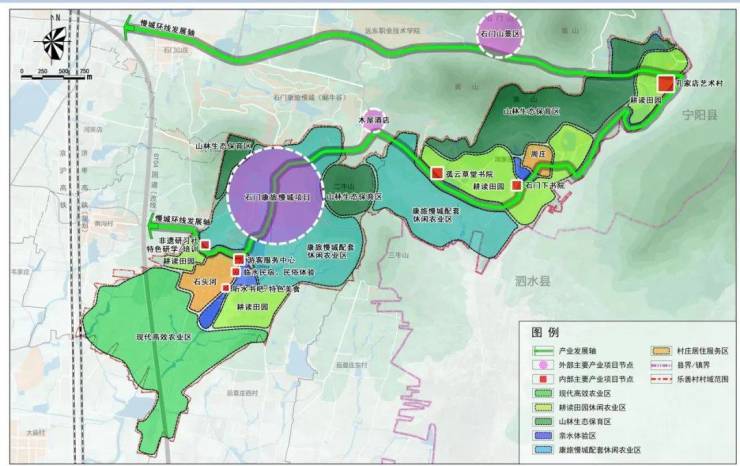Click the 乐善村村域范围 legend line sample
This screenshot has width=740, height=466.
(661, 379)
